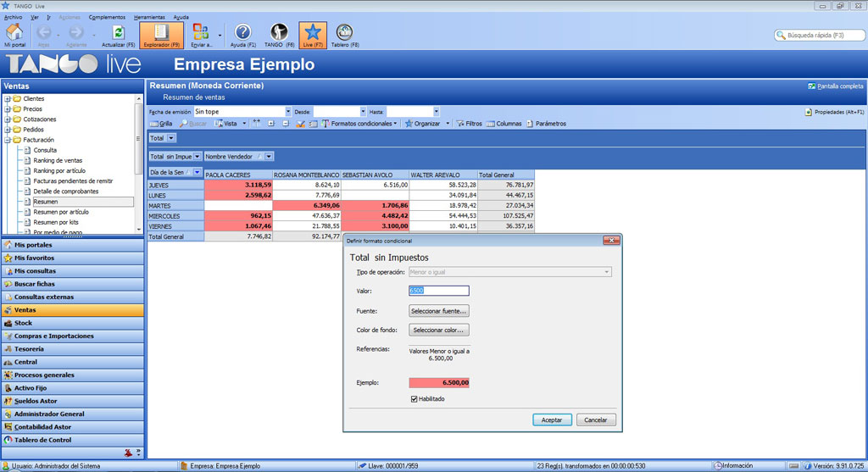Open the Hasta date dropdown
Screen dimensions: 868x472
[x=437, y=112]
